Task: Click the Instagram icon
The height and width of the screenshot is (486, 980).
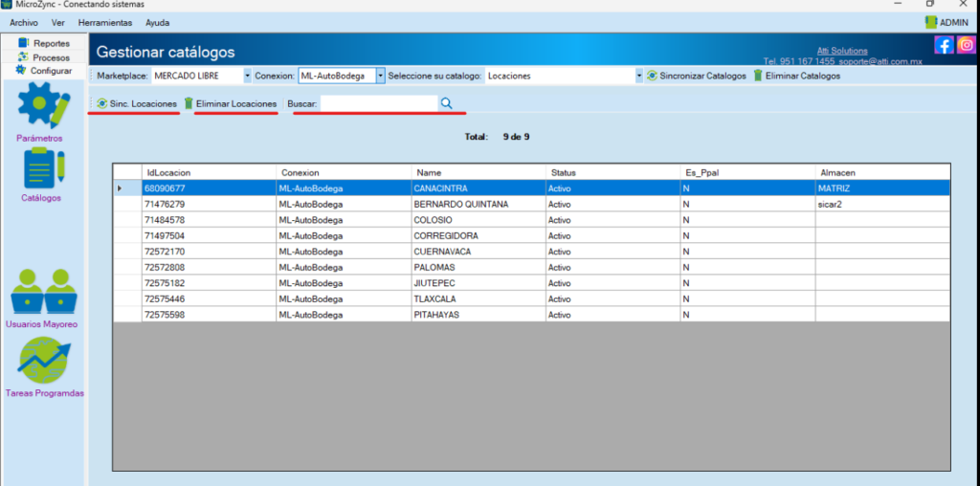Action: pyautogui.click(x=967, y=44)
